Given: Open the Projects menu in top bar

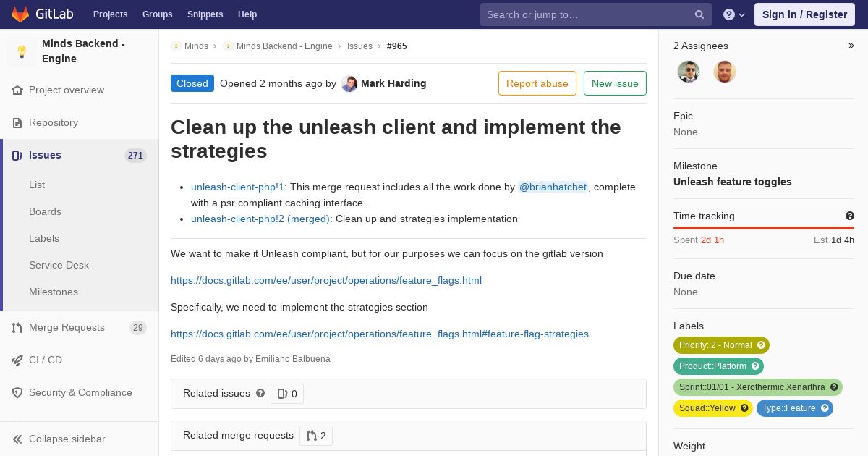Looking at the screenshot, I should [110, 14].
